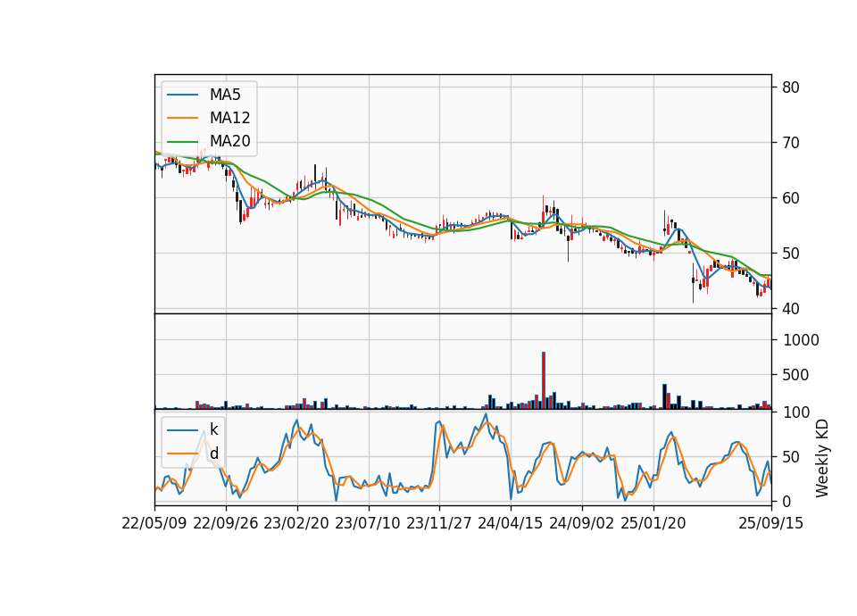The width and height of the screenshot is (857, 616).
Task: Click the green MA20 legend line sample
Action: (x=182, y=142)
